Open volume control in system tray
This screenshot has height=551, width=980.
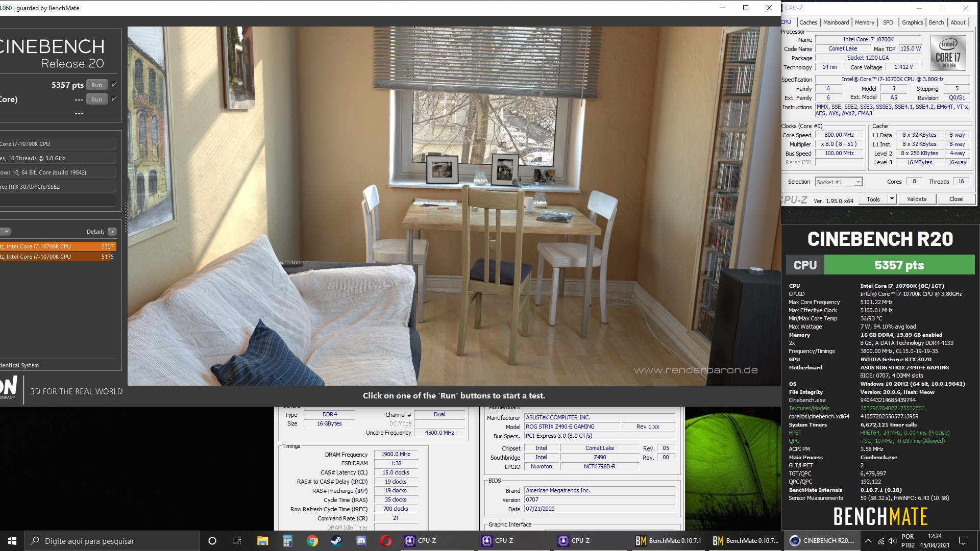[892, 541]
